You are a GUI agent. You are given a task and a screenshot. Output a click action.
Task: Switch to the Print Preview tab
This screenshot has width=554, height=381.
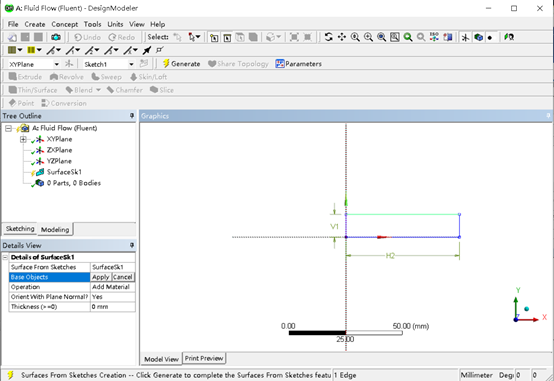(x=204, y=358)
